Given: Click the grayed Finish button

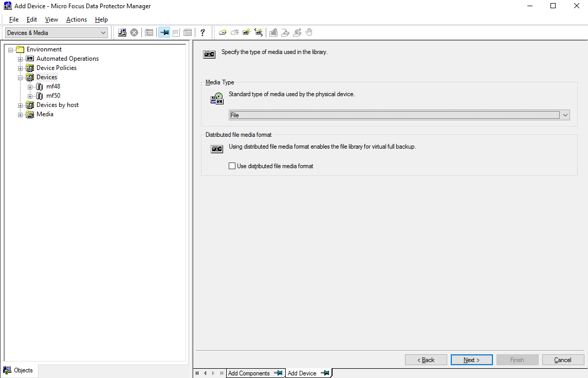Looking at the screenshot, I should (x=518, y=359).
